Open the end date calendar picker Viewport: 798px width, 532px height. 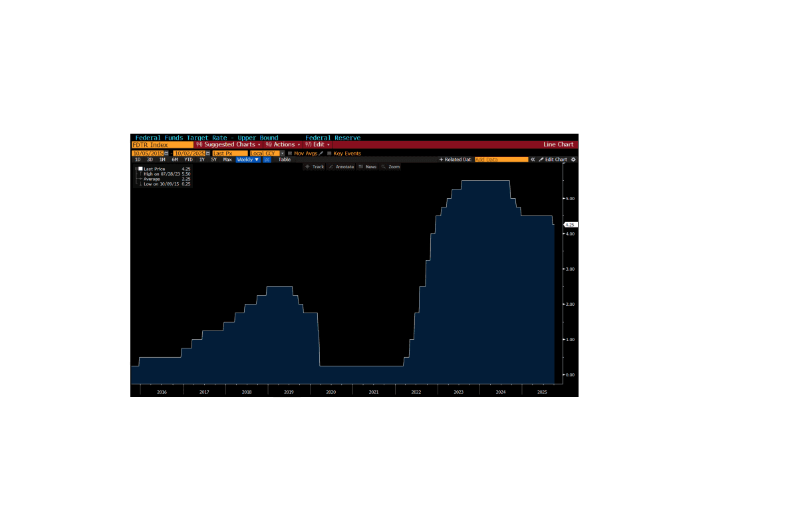pyautogui.click(x=208, y=153)
